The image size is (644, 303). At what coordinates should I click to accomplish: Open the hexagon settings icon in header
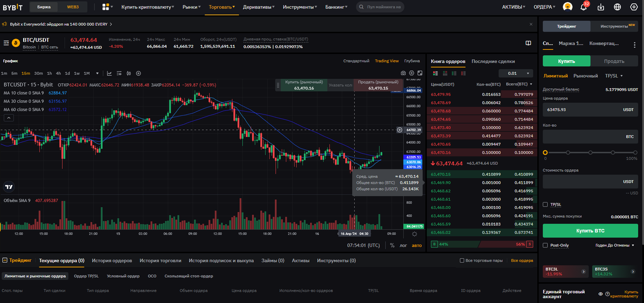tap(634, 7)
